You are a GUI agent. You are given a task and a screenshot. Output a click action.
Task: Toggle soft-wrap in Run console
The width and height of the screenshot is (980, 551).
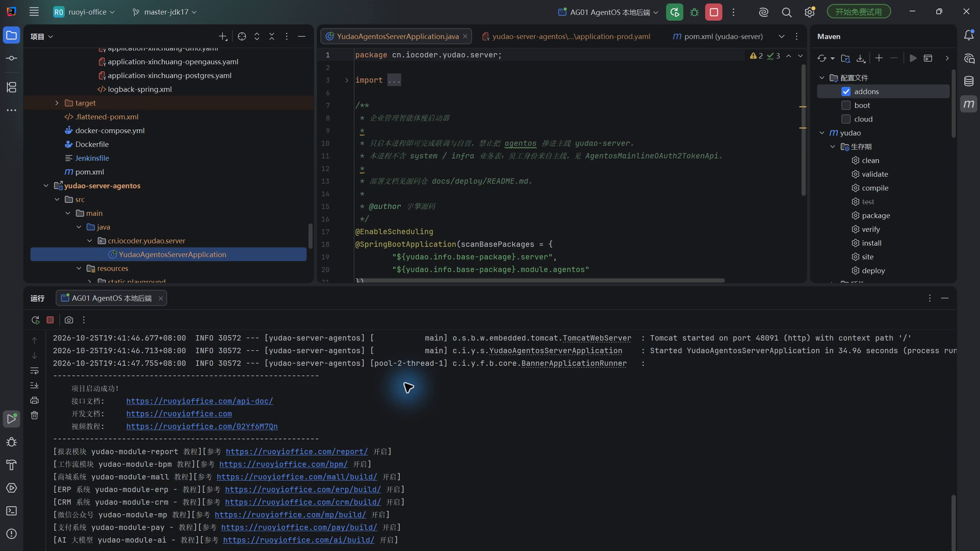pos(34,371)
